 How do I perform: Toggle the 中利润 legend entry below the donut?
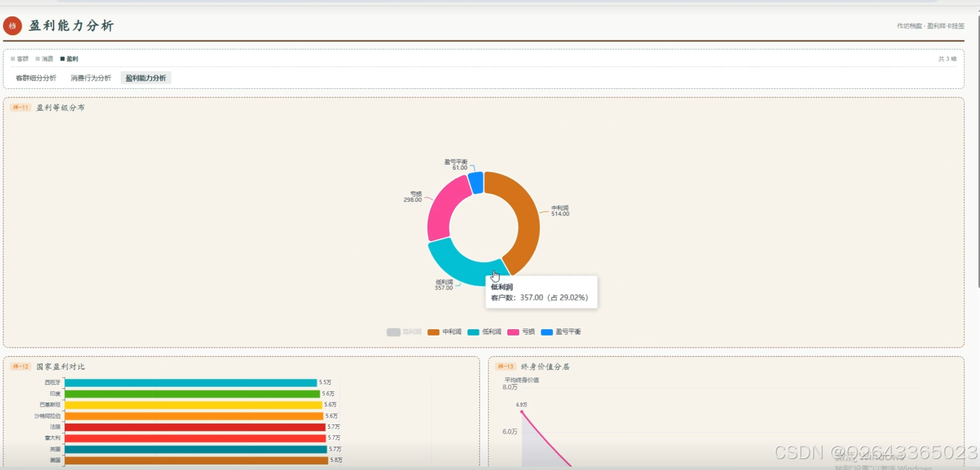(x=444, y=332)
